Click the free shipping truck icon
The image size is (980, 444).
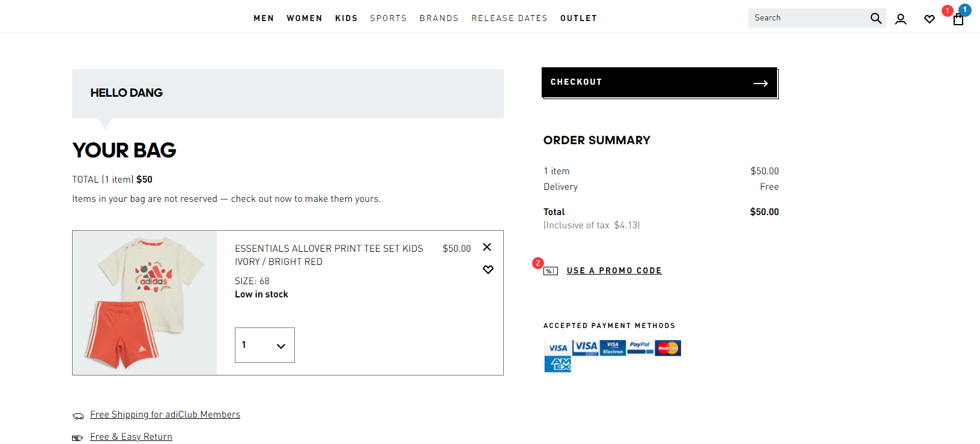pos(78,416)
